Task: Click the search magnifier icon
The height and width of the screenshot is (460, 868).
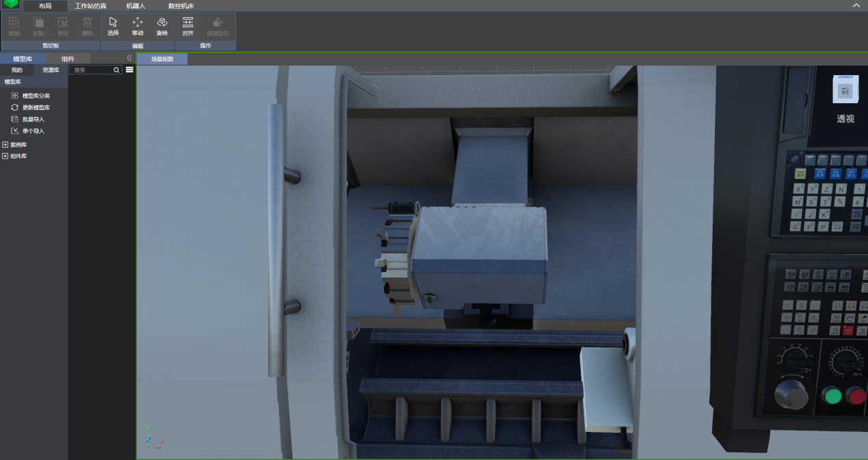Action: (117, 70)
